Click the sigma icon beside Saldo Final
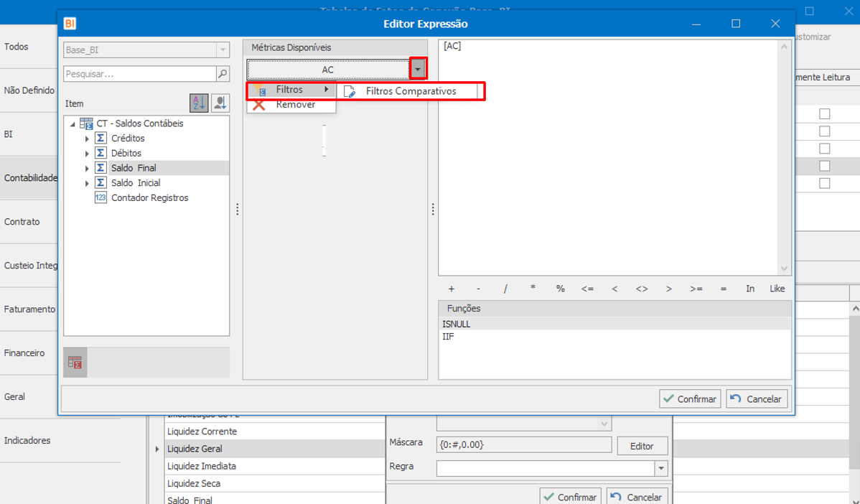 101,168
